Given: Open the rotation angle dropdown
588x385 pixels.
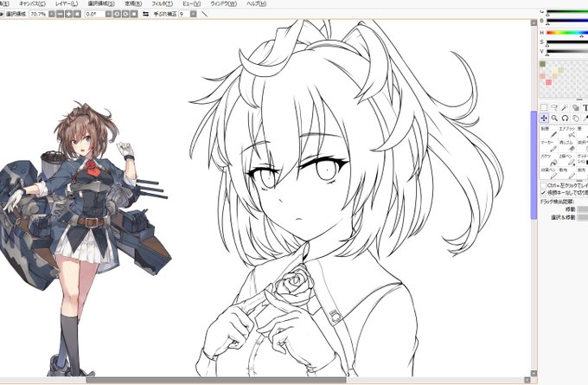Looking at the screenshot, I should tap(108, 14).
